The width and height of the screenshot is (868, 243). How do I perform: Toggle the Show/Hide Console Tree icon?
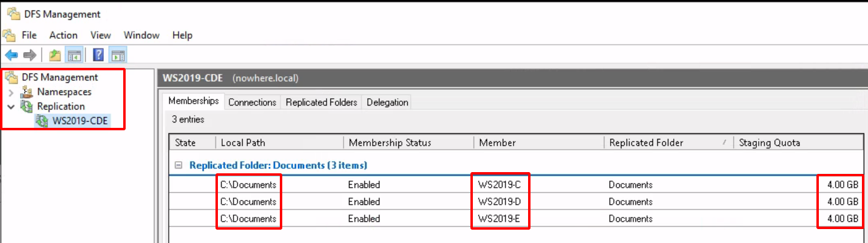pos(74,56)
